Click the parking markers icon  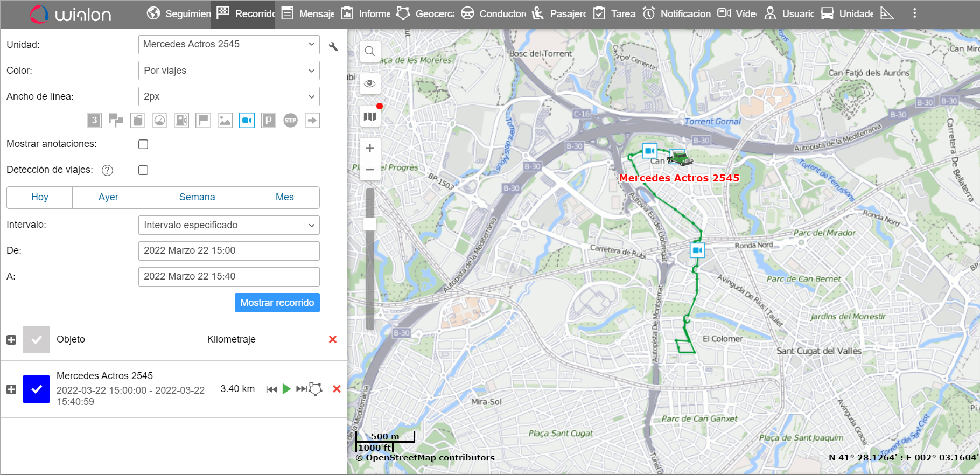[268, 120]
